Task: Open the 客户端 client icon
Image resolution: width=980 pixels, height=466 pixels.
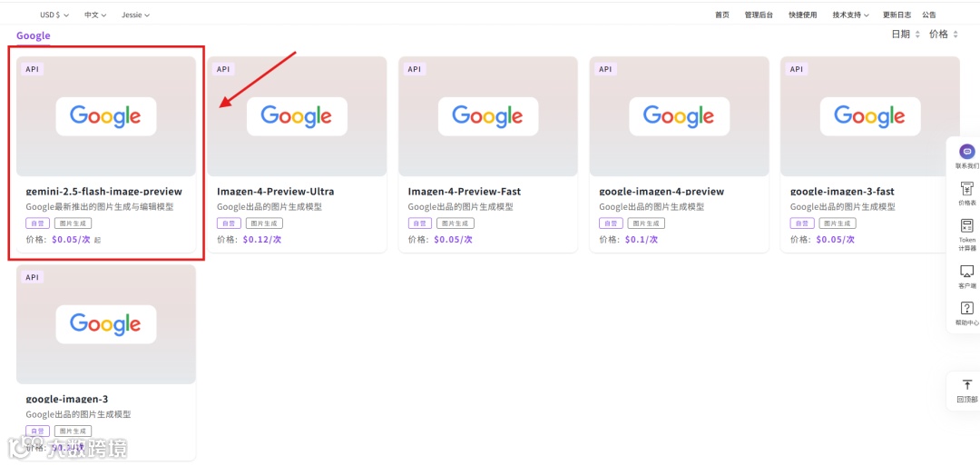Action: click(x=966, y=271)
